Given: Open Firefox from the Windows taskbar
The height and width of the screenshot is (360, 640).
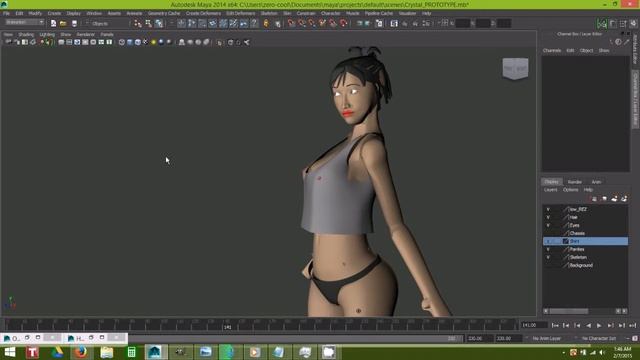Looking at the screenshot, I should click(81, 352).
